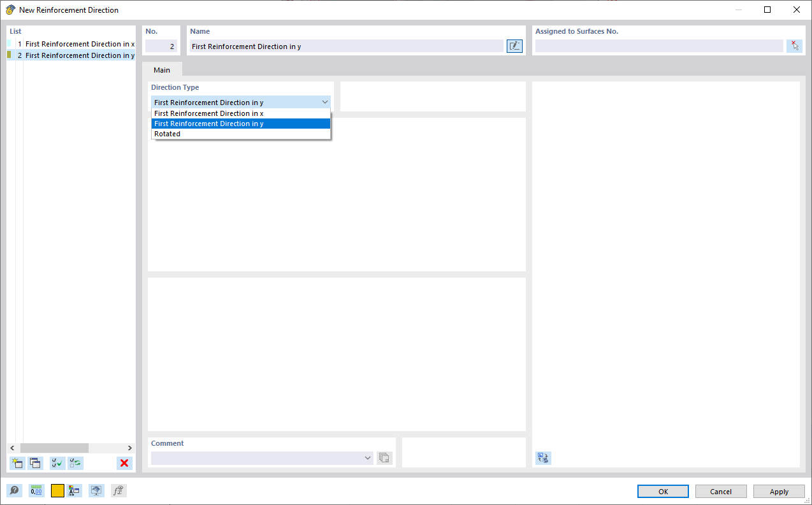Viewport: 812px width, 505px height.
Task: Select all items in the list
Action: click(x=56, y=463)
